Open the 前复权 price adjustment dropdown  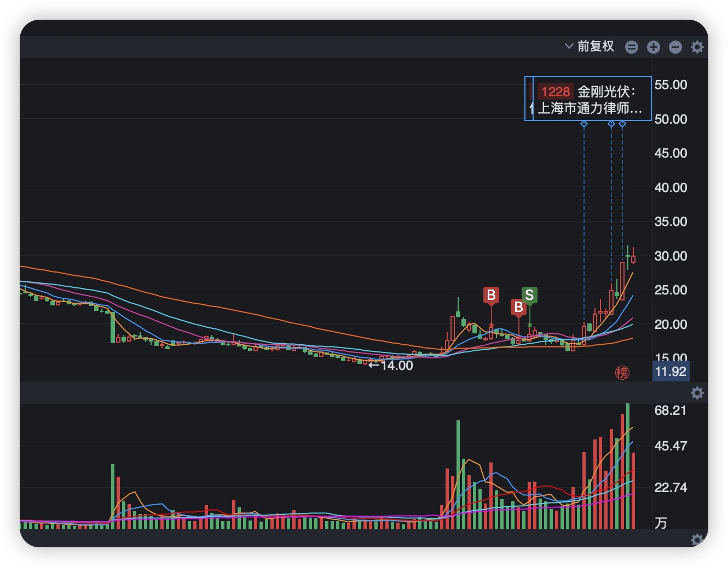pos(590,47)
